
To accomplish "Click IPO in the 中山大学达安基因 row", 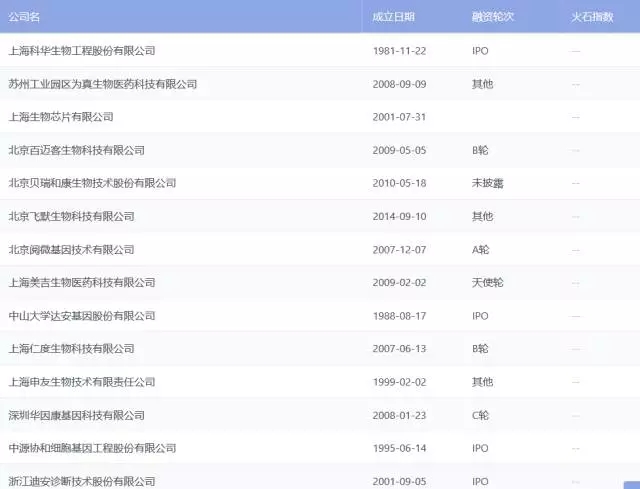I will tap(480, 316).
